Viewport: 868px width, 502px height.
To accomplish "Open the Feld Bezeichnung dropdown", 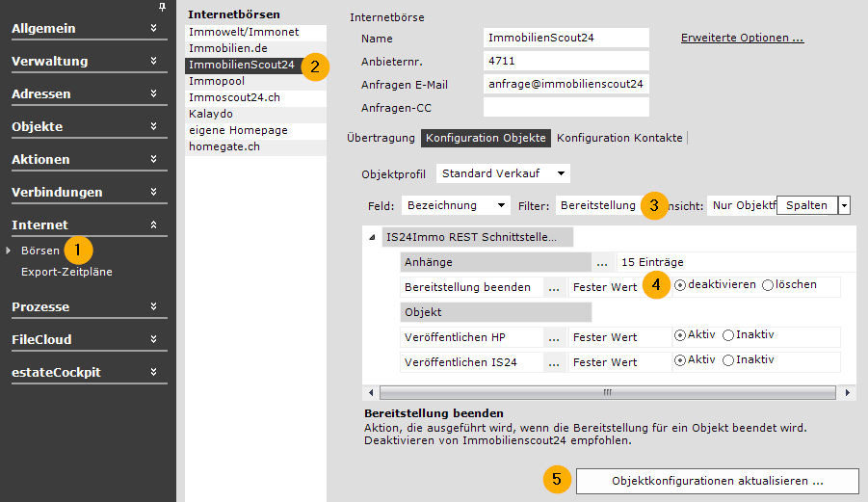I will click(x=456, y=205).
